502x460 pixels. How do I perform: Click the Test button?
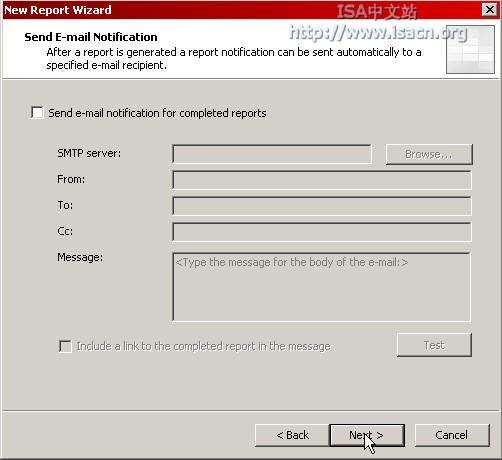[434, 345]
